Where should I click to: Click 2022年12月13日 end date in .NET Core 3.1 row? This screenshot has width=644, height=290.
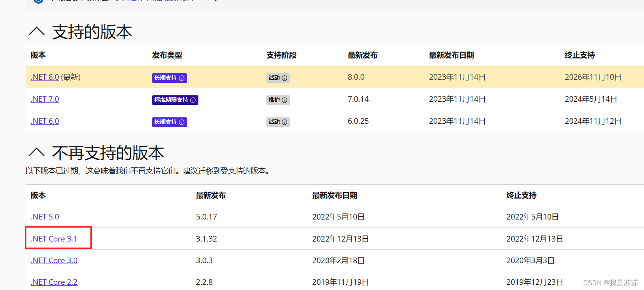click(x=535, y=239)
